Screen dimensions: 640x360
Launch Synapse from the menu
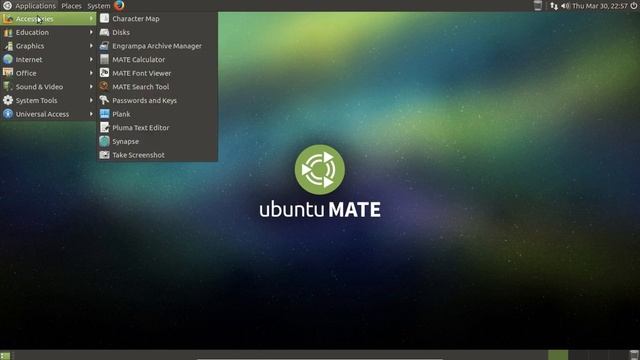157,141
